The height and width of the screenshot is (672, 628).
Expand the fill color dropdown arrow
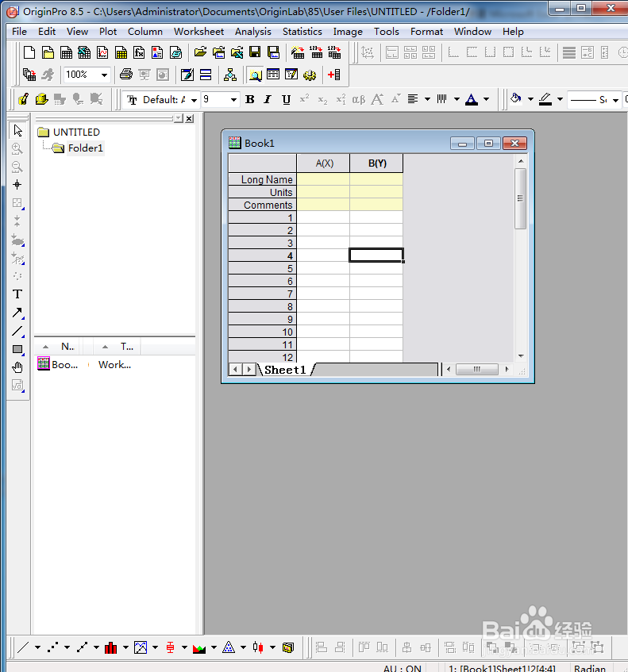(x=530, y=99)
